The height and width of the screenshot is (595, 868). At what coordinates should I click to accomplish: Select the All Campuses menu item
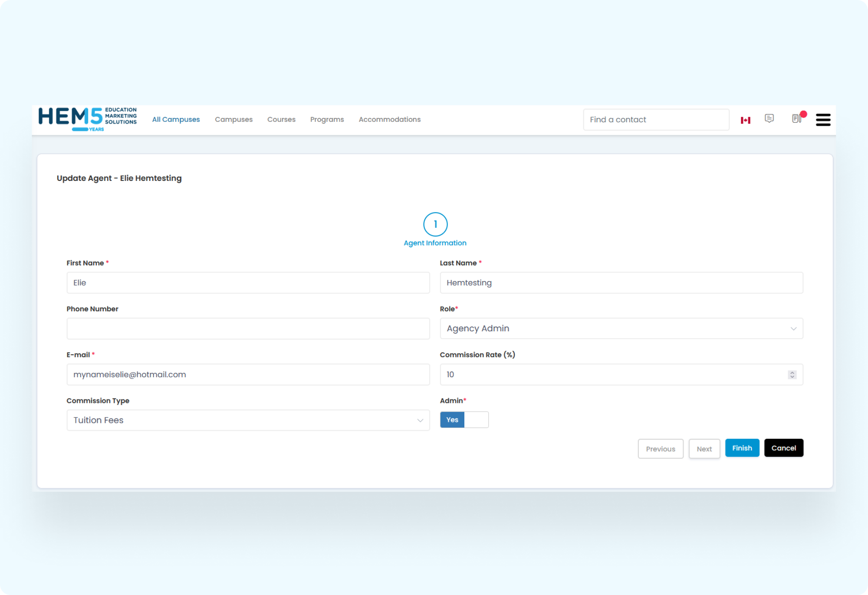tap(176, 120)
